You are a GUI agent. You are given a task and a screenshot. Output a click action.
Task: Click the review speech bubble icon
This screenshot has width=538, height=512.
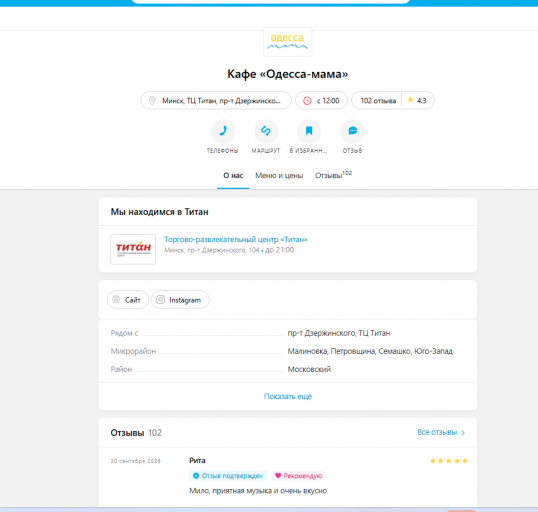coord(352,131)
